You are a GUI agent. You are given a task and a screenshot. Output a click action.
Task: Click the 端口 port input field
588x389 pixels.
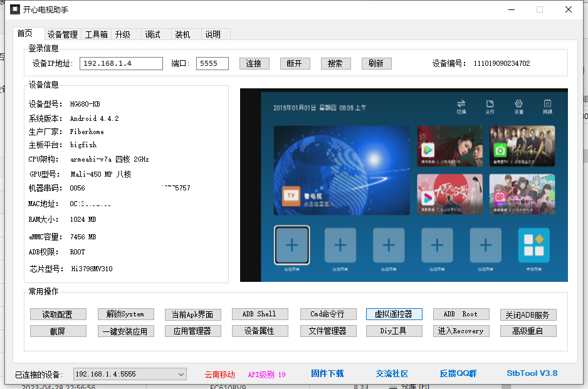pos(213,63)
